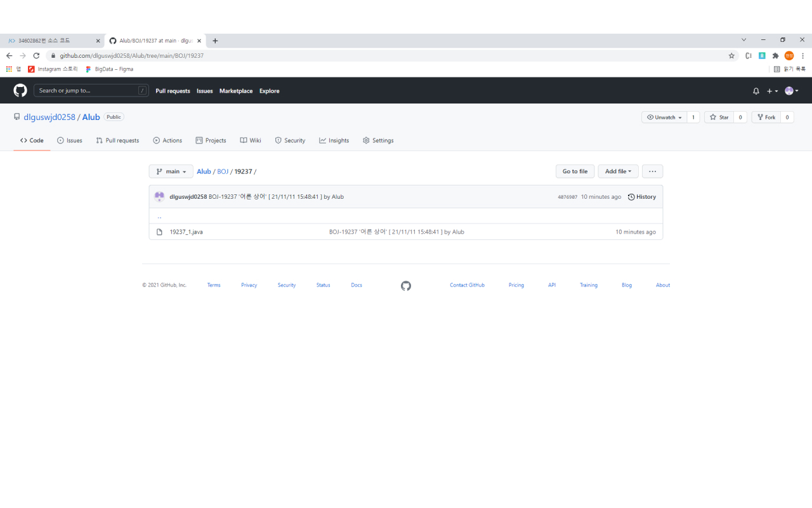The image size is (812, 508).
Task: Open the BigData – Figma bookmark
Action: [109, 69]
